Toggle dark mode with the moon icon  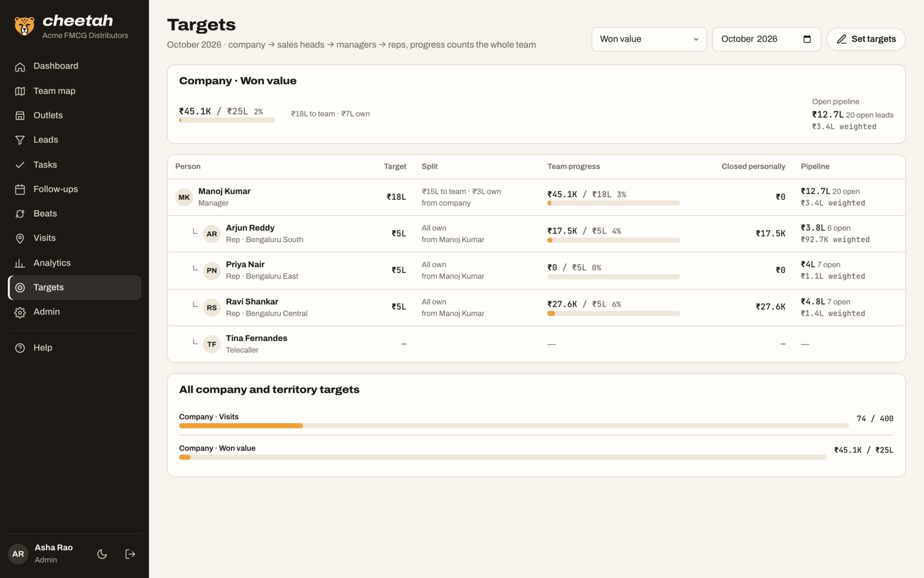pyautogui.click(x=102, y=554)
